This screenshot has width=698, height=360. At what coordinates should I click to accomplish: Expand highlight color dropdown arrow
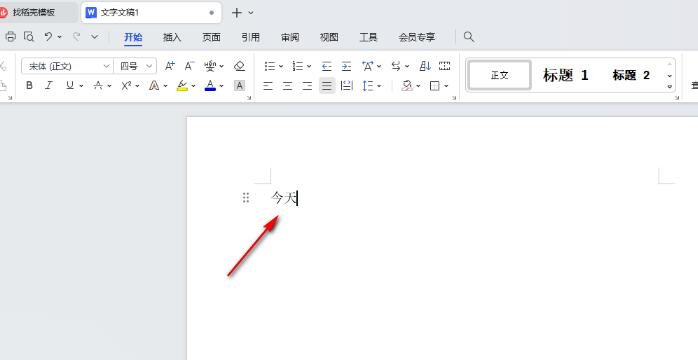(193, 86)
